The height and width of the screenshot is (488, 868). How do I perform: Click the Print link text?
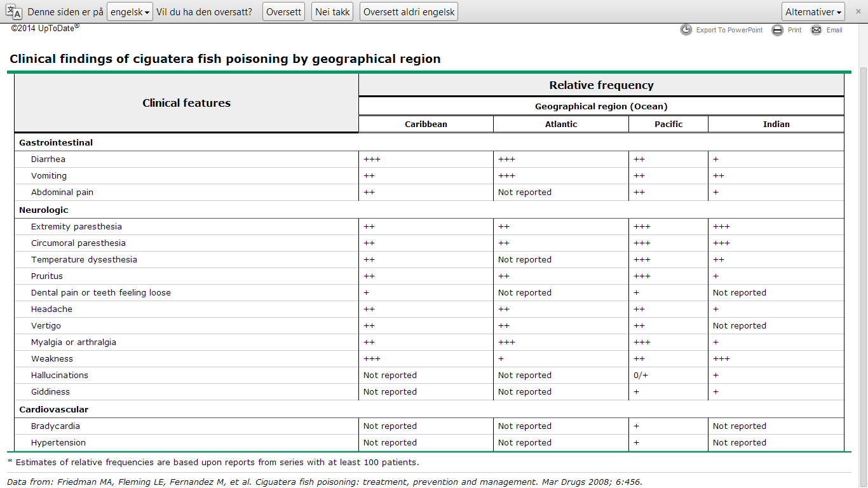(x=795, y=30)
